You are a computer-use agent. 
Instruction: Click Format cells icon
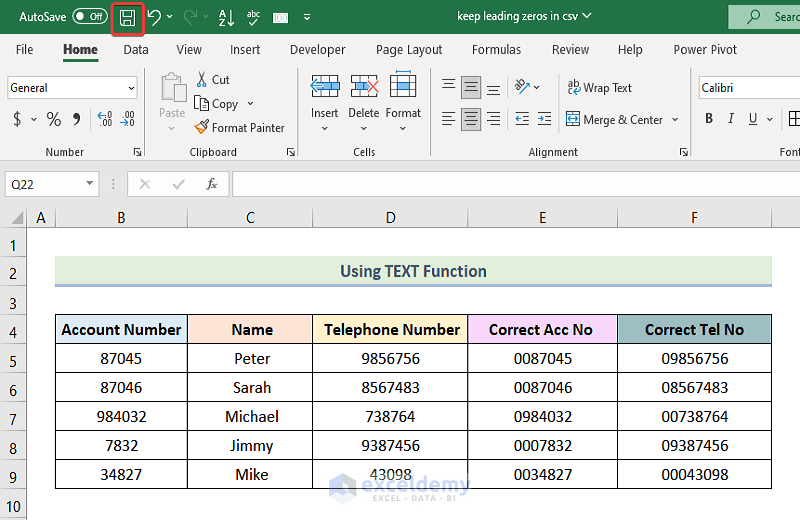[403, 85]
